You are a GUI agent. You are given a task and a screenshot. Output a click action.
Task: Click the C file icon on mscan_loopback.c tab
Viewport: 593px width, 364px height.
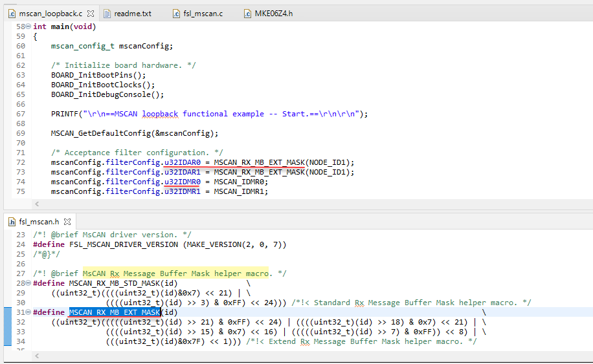coord(12,14)
